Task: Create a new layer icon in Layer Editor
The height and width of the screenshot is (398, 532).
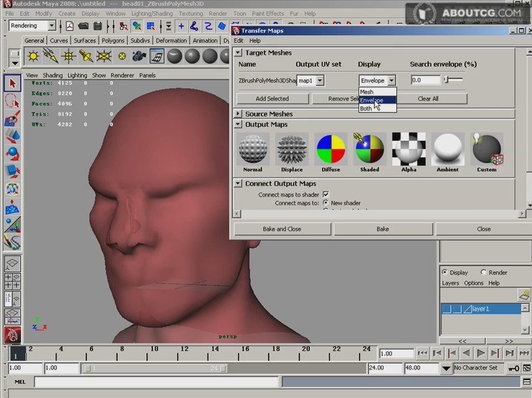Action: [524, 294]
